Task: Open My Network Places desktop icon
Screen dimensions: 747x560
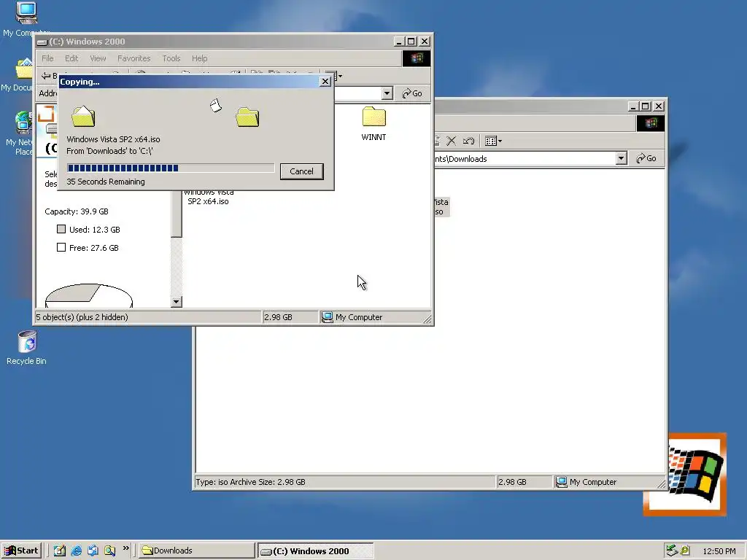Action: [21, 133]
